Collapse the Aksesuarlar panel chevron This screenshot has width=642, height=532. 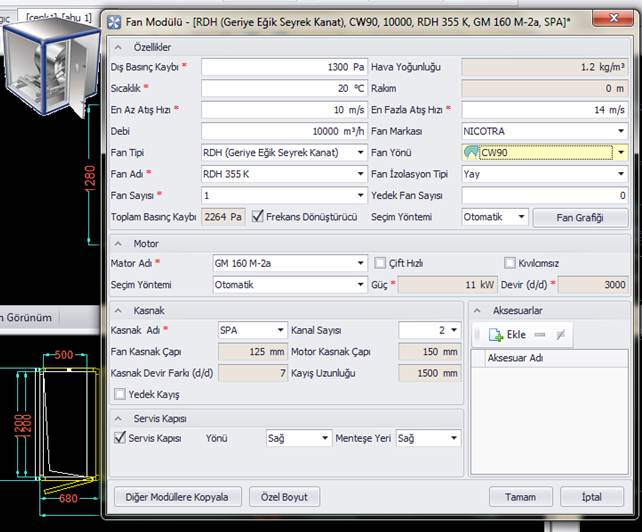click(x=479, y=311)
